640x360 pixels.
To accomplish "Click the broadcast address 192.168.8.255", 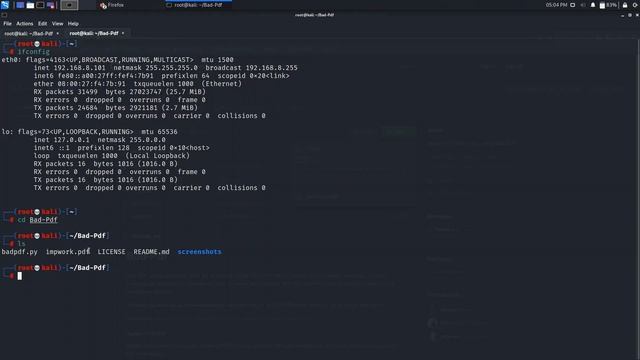I will [271, 68].
